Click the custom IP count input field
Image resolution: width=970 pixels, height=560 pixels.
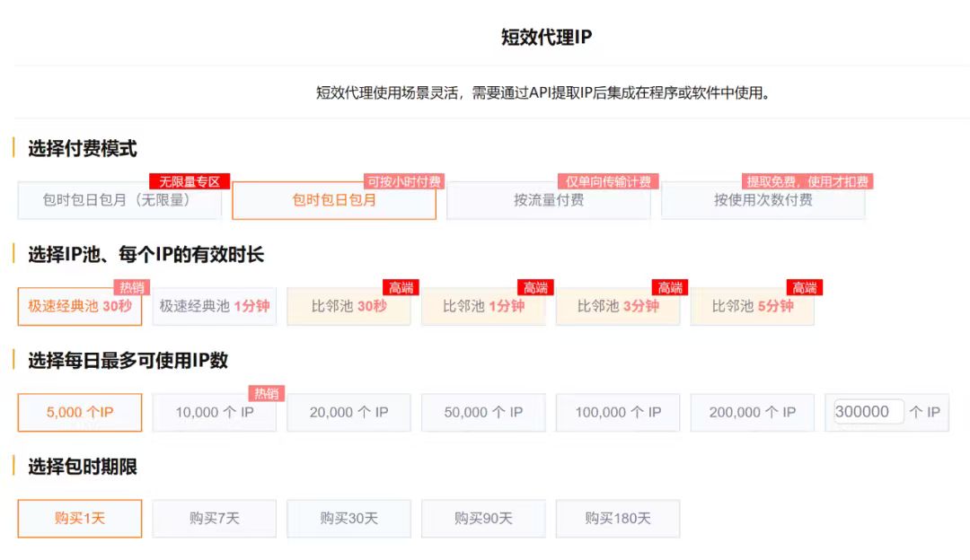pos(868,412)
